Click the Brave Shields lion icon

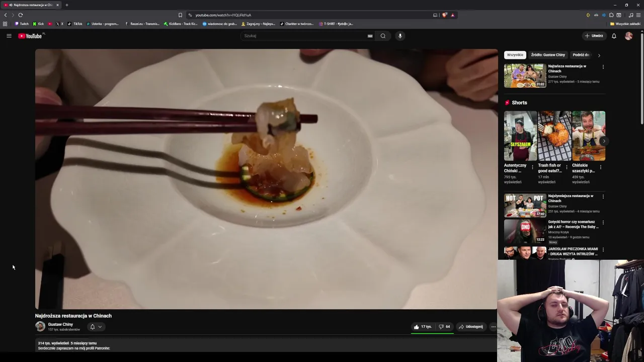(x=445, y=15)
